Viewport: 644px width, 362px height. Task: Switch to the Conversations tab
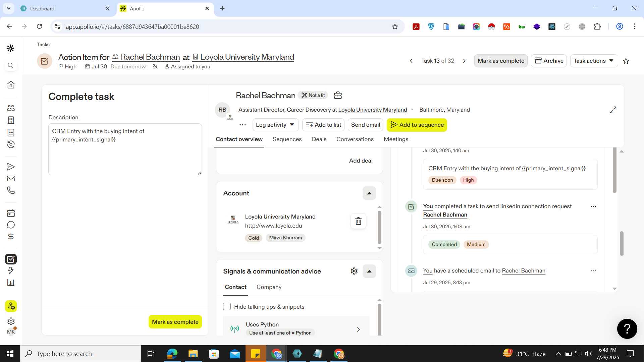355,139
